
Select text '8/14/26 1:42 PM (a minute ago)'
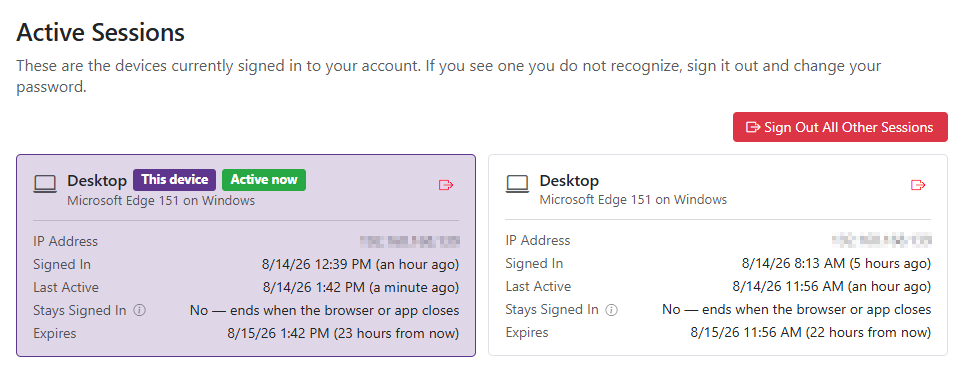[x=361, y=287]
